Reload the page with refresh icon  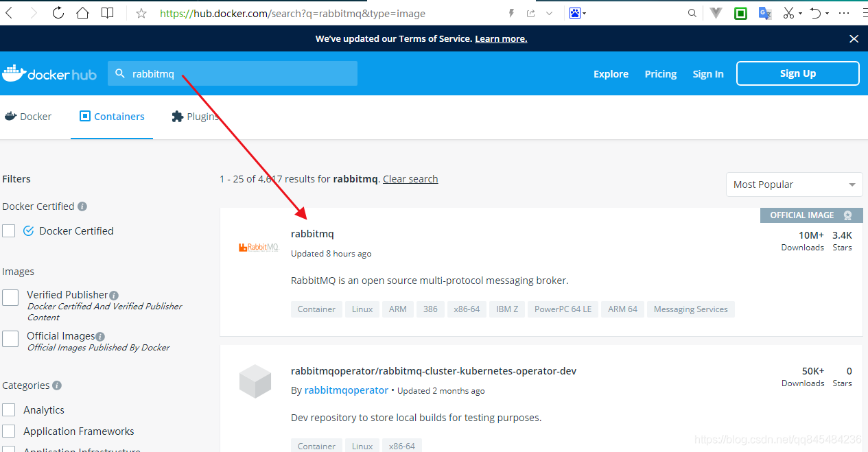[x=58, y=13]
